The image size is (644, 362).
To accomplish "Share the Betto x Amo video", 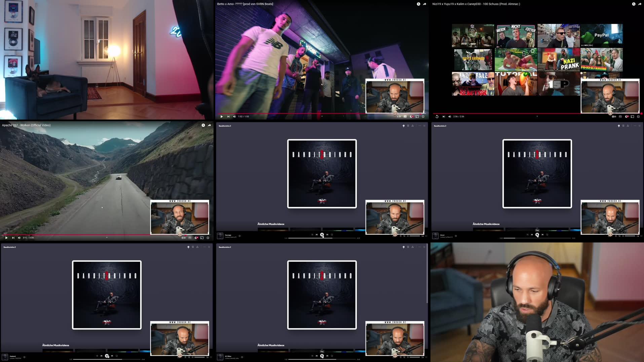I will (x=424, y=4).
